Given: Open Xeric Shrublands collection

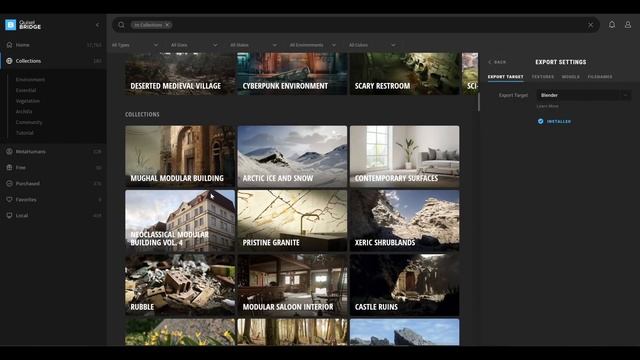Looking at the screenshot, I should coord(404,220).
